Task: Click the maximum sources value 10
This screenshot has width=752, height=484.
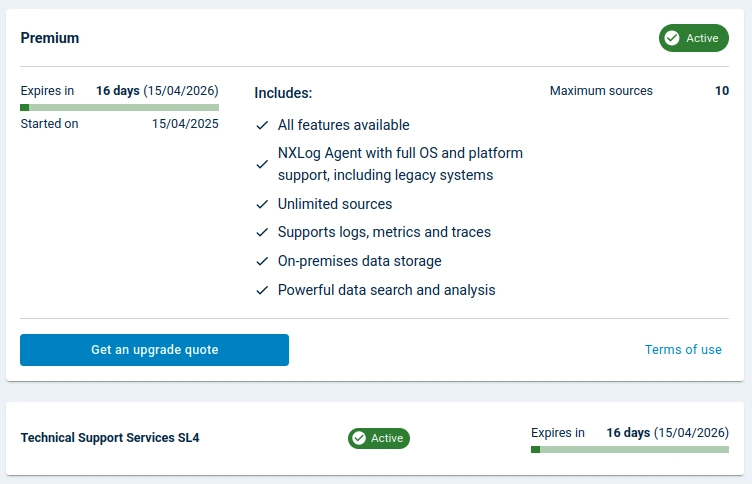Action: (x=722, y=91)
